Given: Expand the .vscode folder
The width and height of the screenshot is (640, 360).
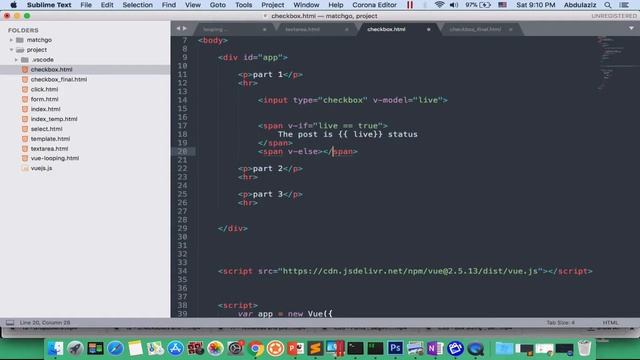Looking at the screenshot, I should point(16,60).
